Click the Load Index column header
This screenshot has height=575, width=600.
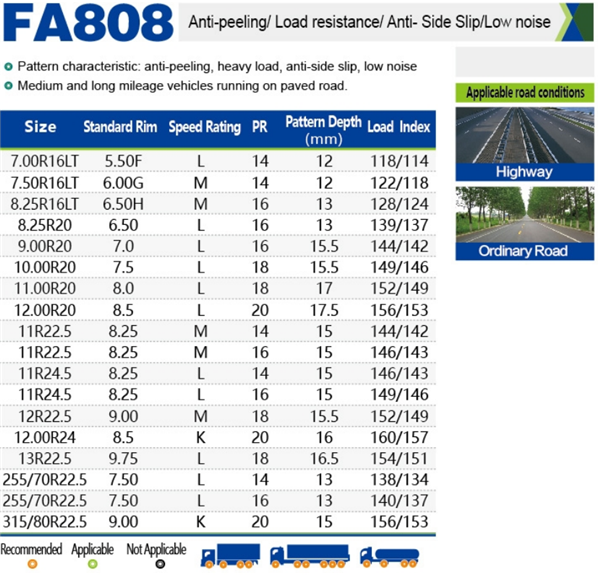(x=399, y=127)
